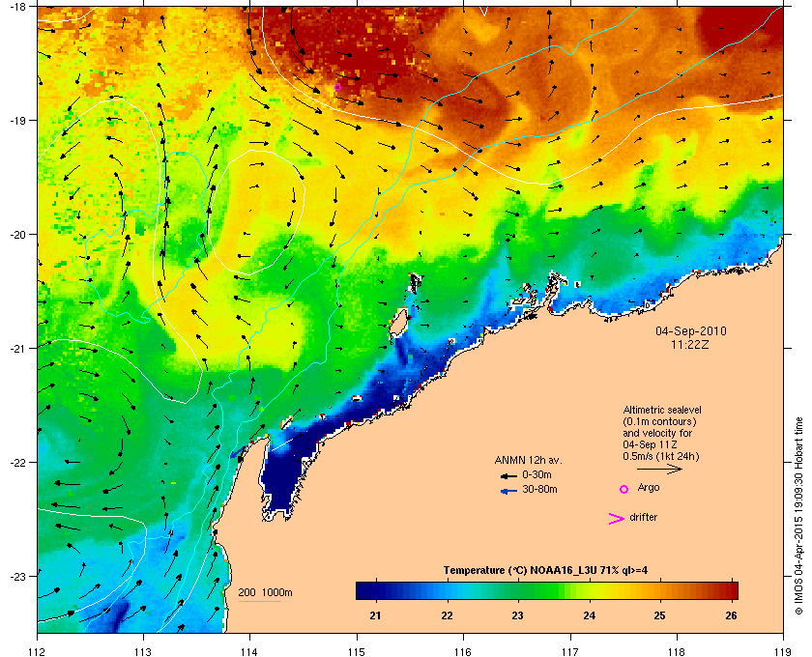
Task: Click the longitude axis label '119'
Action: 783,652
